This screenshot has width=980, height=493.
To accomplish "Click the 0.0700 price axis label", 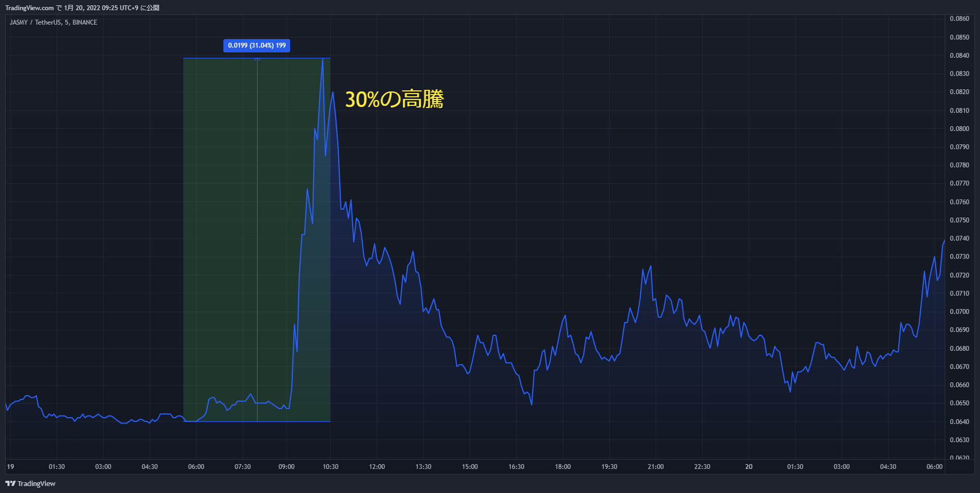I will point(959,312).
